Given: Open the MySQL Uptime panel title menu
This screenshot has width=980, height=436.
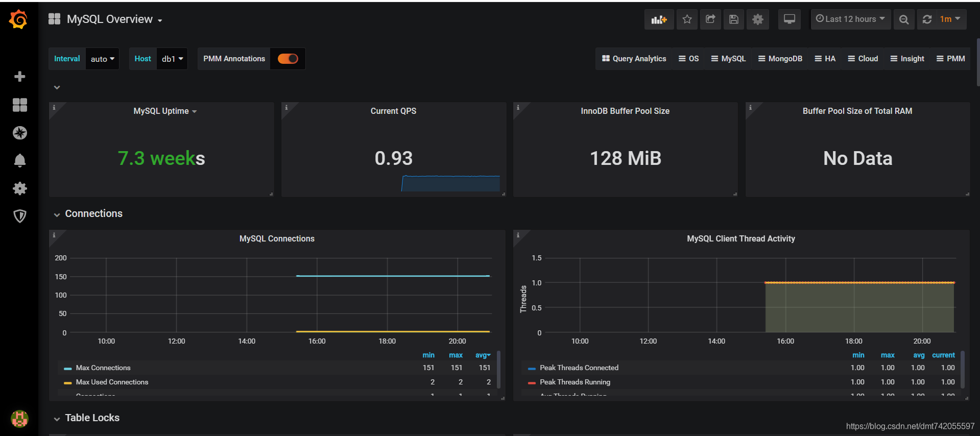Looking at the screenshot, I should coord(165,111).
